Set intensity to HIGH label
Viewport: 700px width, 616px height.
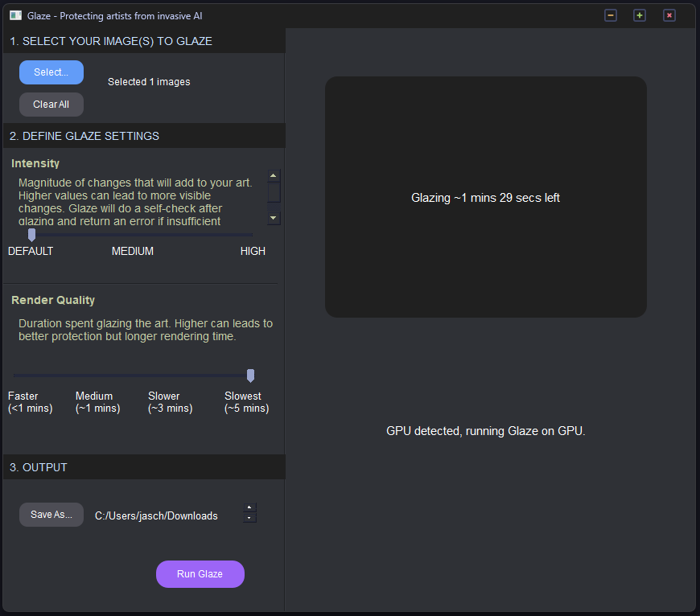(253, 251)
